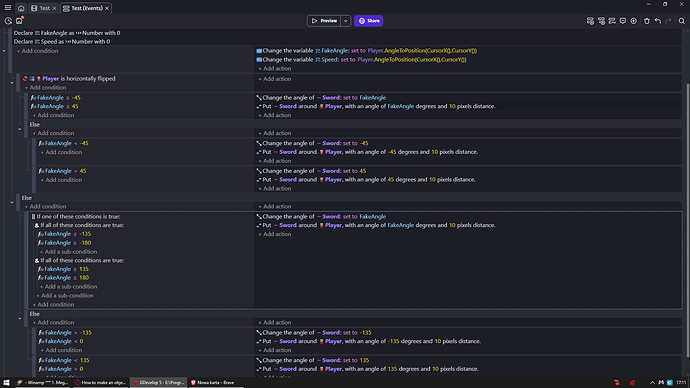Select condition 'FakeAngle ≥ -45'

(x=56, y=98)
